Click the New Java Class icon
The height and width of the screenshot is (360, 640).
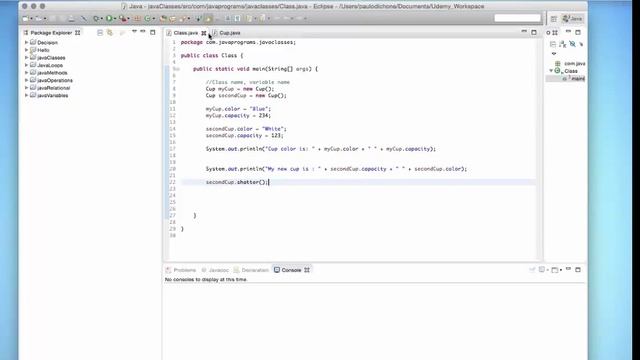coord(148,18)
